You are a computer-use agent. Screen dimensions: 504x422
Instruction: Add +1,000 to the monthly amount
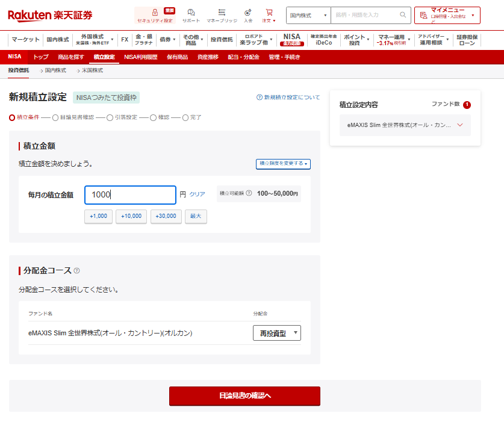[x=98, y=216]
